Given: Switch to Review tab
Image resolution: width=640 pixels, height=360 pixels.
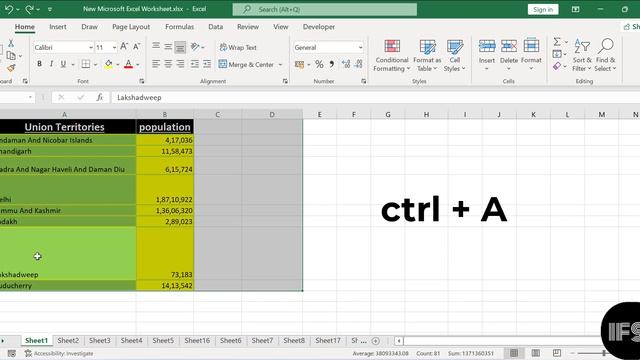Looking at the screenshot, I should pos(248,27).
